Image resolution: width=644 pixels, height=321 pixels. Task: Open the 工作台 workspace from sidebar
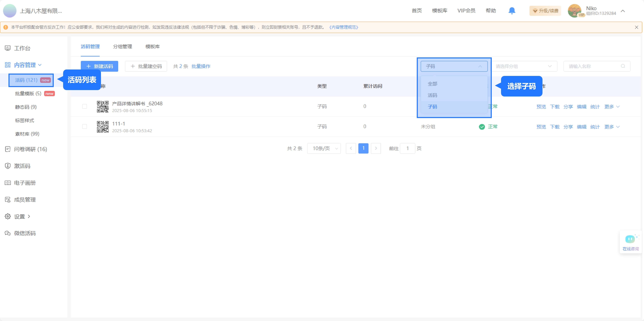[x=22, y=48]
